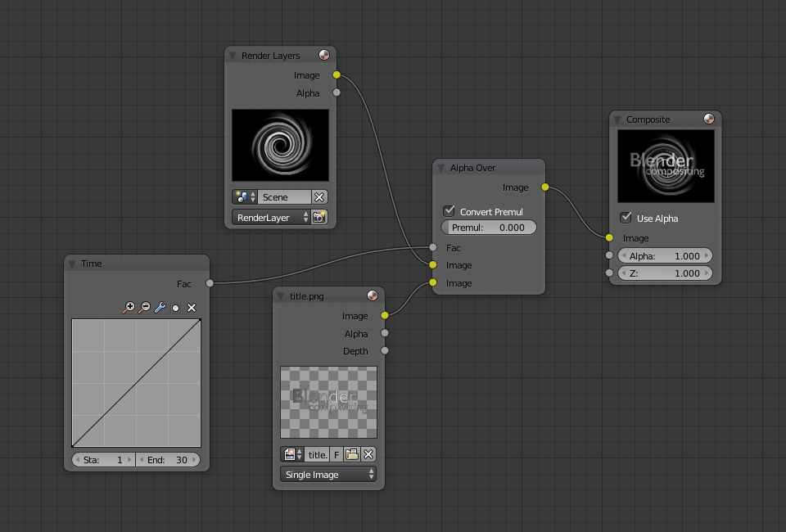Click Render Layers Image output socket
Image resolution: width=786 pixels, height=532 pixels.
coord(337,75)
